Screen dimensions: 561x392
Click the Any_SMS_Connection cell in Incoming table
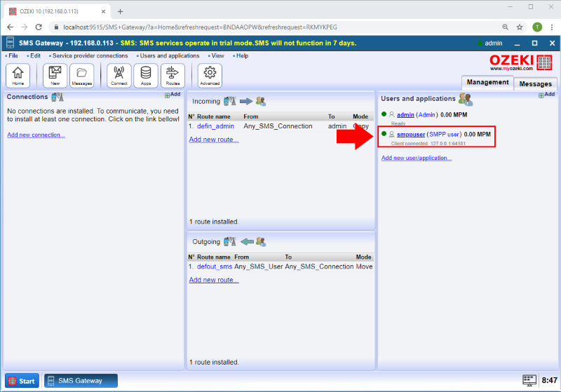[278, 126]
